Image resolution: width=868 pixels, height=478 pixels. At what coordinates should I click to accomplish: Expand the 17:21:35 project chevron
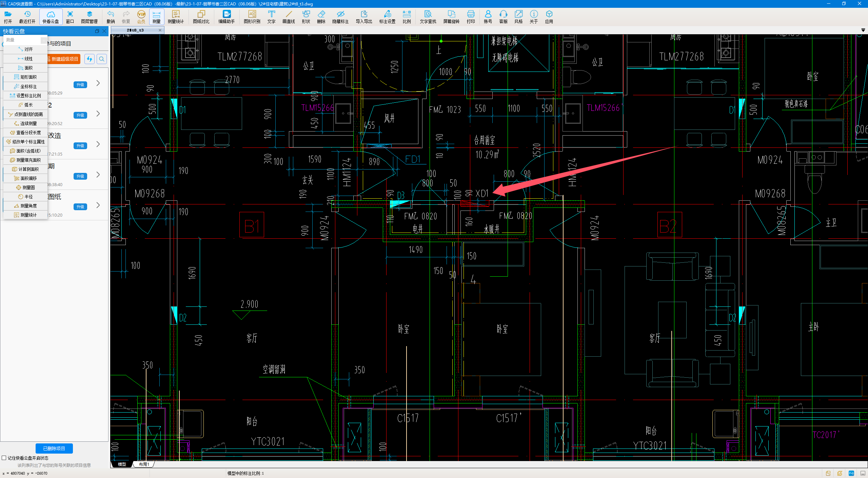(98, 144)
